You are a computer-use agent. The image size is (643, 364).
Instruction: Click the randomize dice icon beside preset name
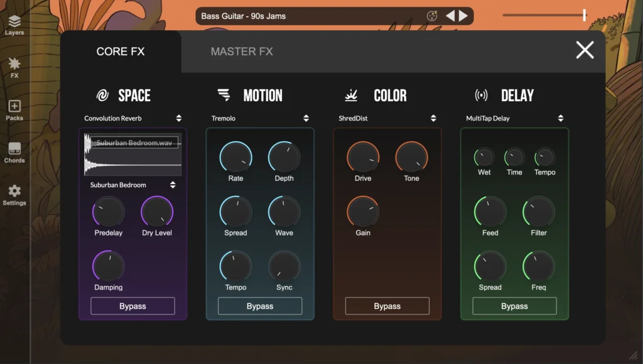pos(432,16)
